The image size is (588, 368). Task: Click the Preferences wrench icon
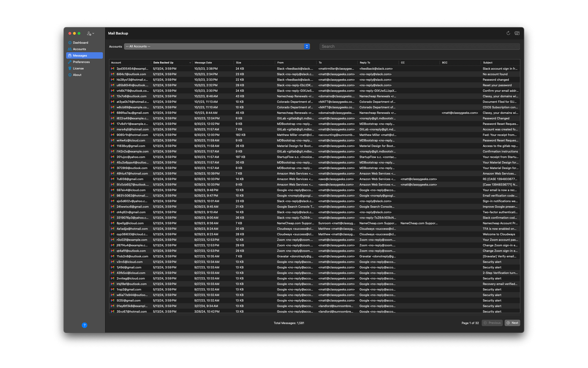[70, 62]
